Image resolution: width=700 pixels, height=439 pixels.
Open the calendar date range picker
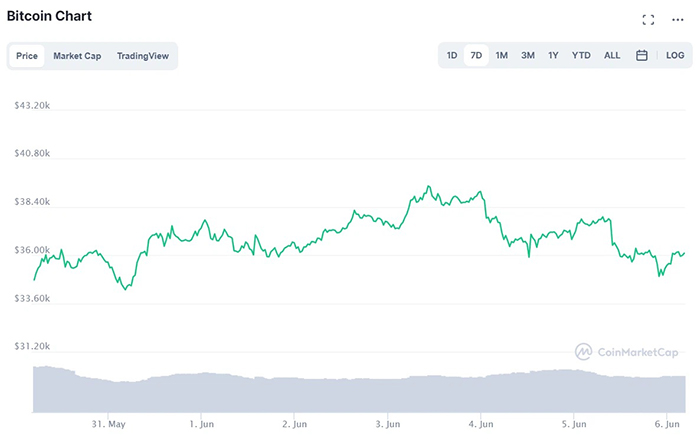(x=642, y=55)
